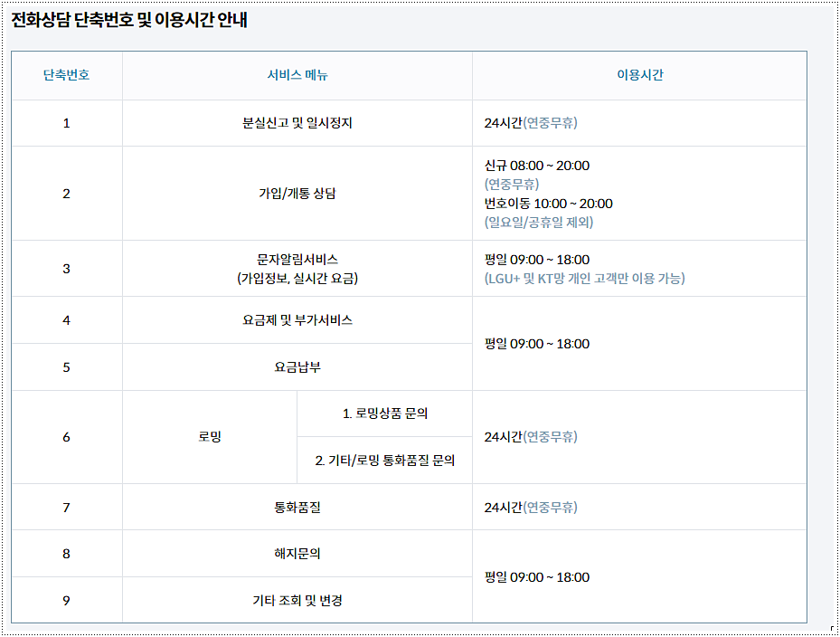Click shortcut number 5 for 요금납부
Image resolution: width=840 pixels, height=637 pixels.
67,367
